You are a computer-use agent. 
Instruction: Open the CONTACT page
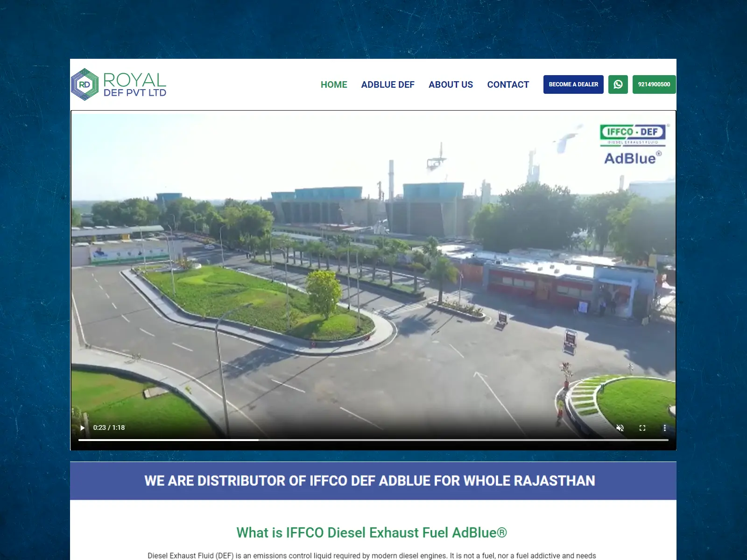508,84
